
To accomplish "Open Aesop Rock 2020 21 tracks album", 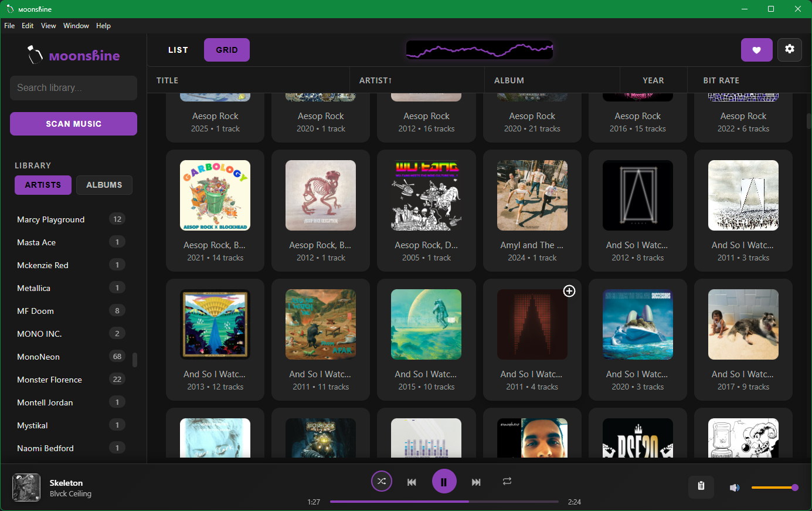I will 532,117.
